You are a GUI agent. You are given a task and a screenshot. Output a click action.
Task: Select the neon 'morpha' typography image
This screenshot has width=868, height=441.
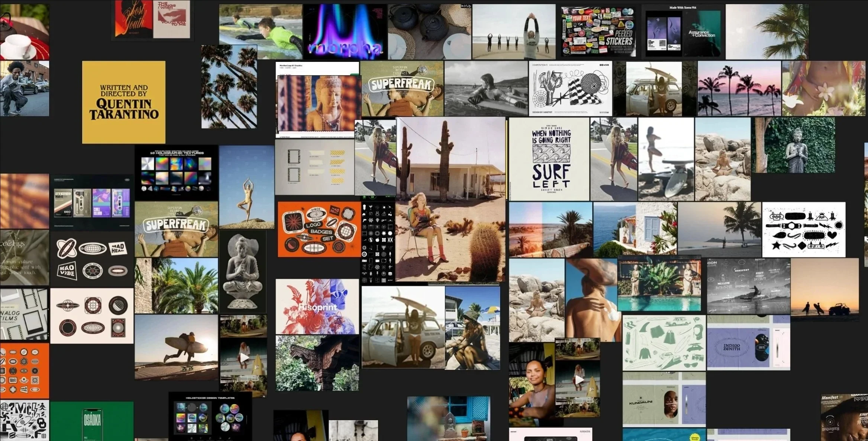pyautogui.click(x=345, y=32)
